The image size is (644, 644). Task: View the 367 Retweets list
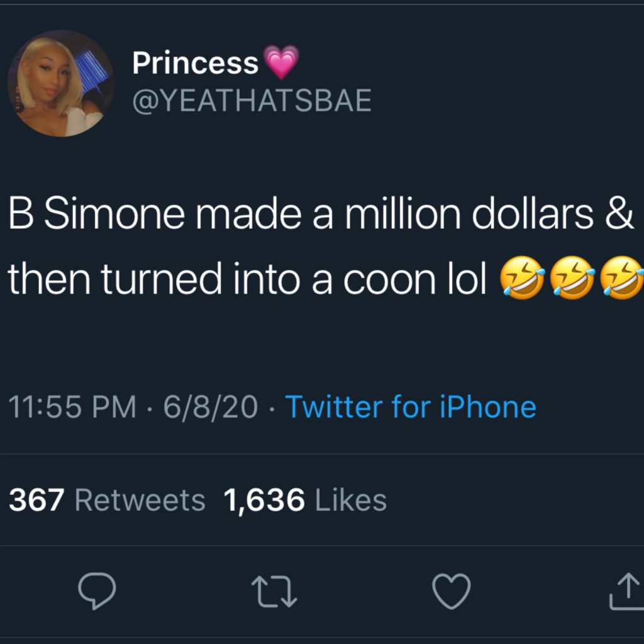click(x=107, y=501)
